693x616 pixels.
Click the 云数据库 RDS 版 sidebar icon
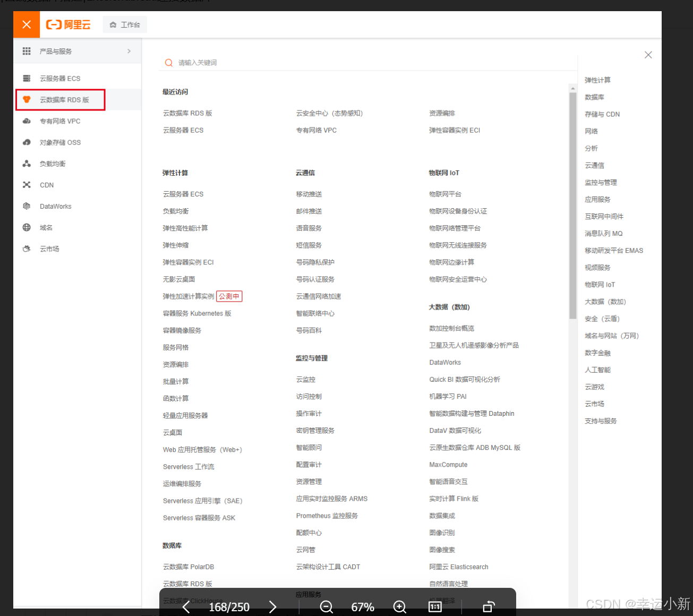click(27, 99)
